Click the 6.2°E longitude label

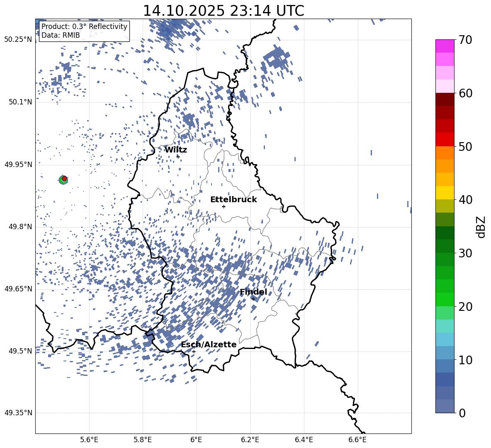[250, 440]
